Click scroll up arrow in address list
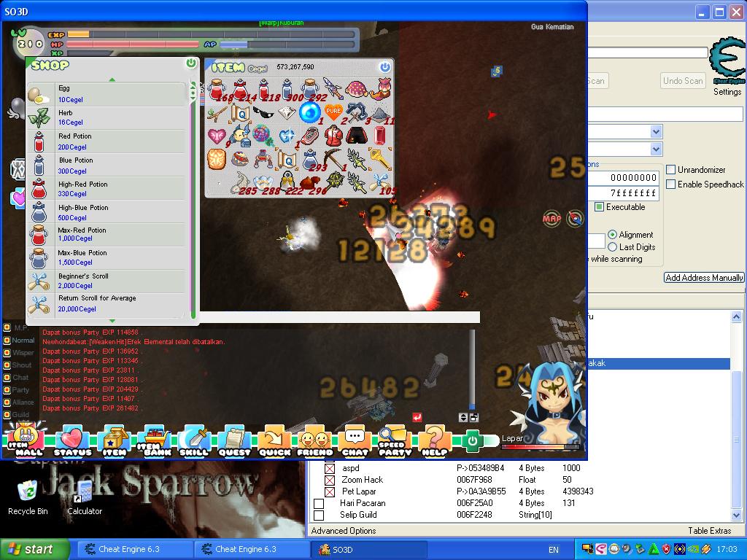747x560 pixels. [736, 316]
